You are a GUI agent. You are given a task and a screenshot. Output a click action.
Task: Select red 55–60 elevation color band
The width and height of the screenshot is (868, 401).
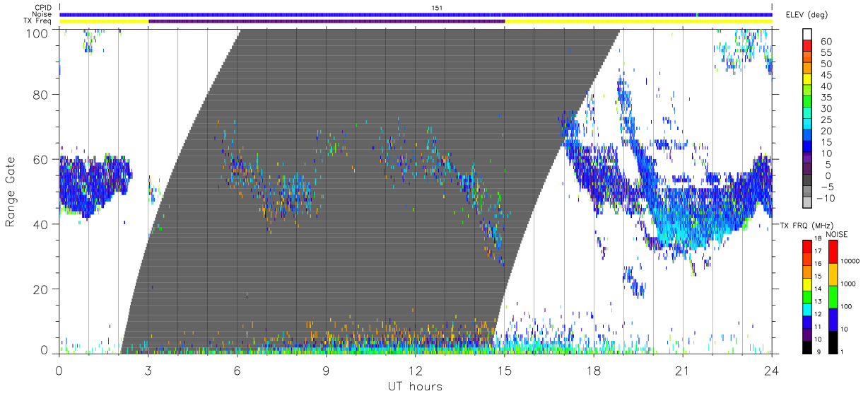807,45
